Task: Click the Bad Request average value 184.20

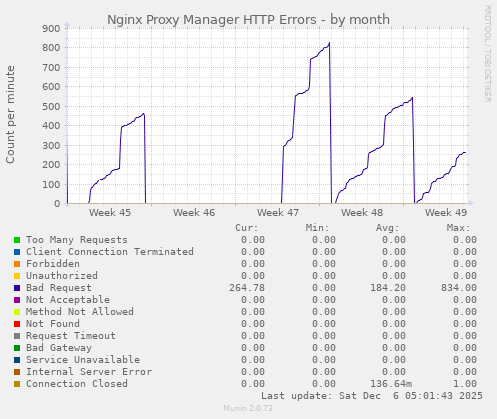Action: tap(388, 288)
